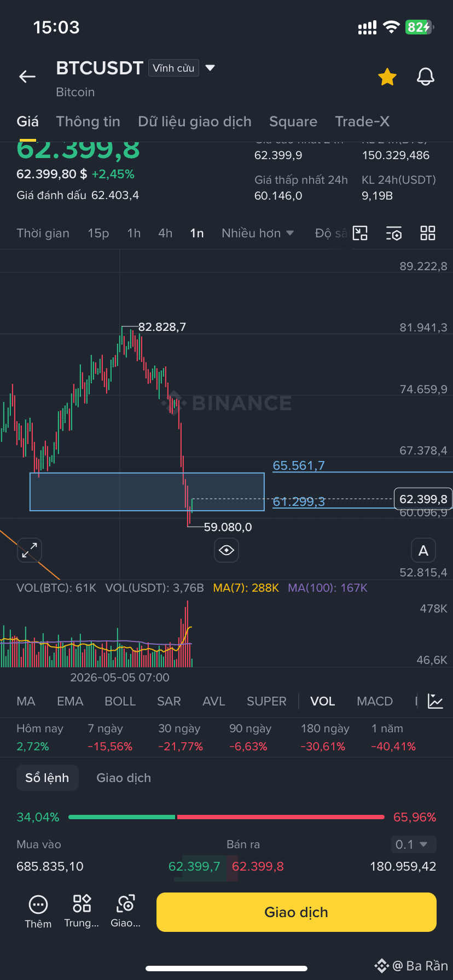Open Giao... copy trading icon
Viewport: 453px width, 980px height.
tap(125, 912)
